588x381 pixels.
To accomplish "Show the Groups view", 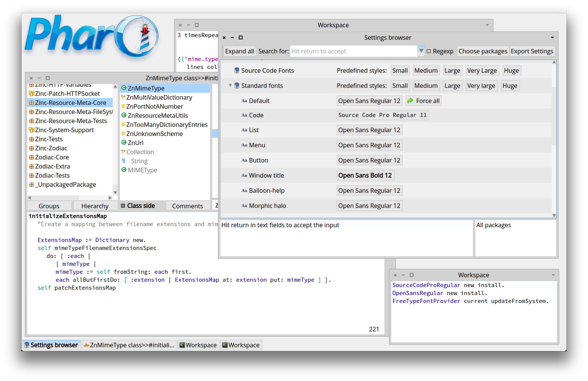I will click(49, 206).
